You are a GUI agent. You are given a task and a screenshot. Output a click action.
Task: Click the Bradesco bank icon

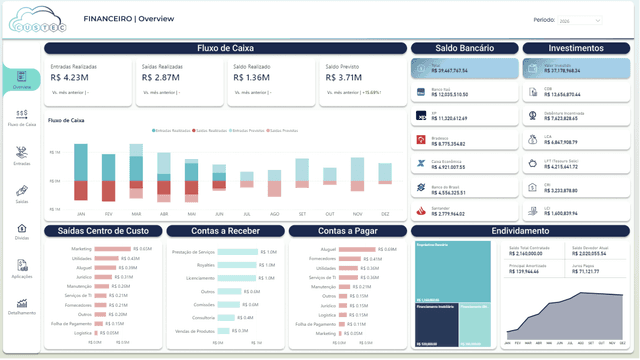421,140
